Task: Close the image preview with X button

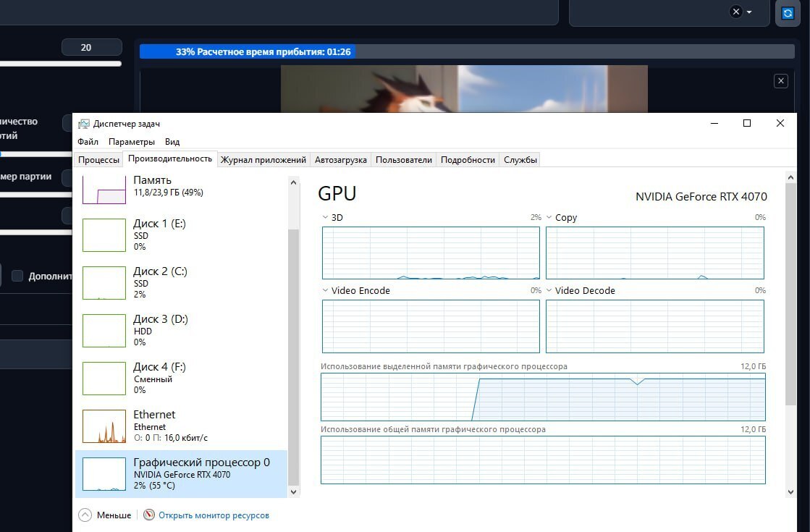Action: click(780, 81)
